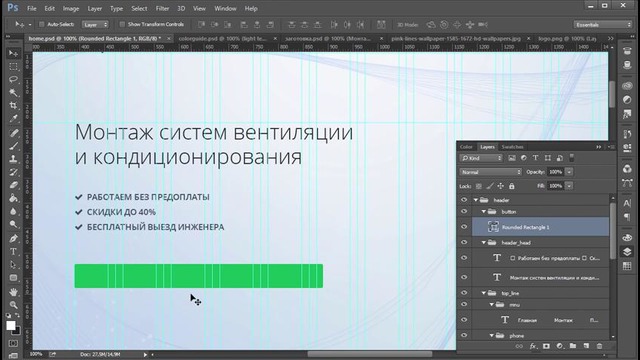Select the Rectangle shape tool
This screenshot has height=360, width=640.
coord(13,278)
